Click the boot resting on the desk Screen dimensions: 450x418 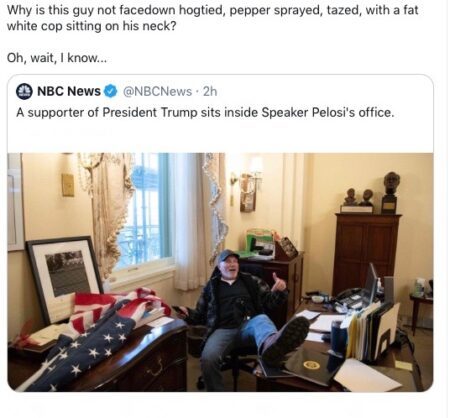pyautogui.click(x=287, y=340)
